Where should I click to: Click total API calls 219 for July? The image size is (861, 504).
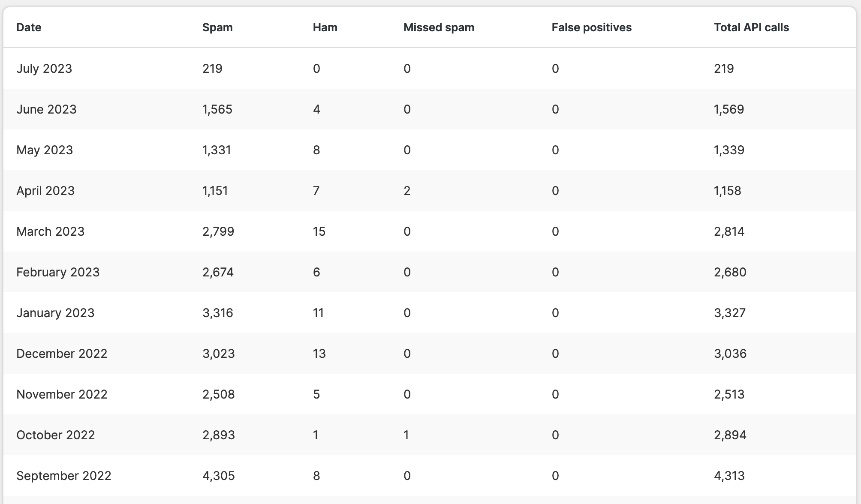[724, 69]
